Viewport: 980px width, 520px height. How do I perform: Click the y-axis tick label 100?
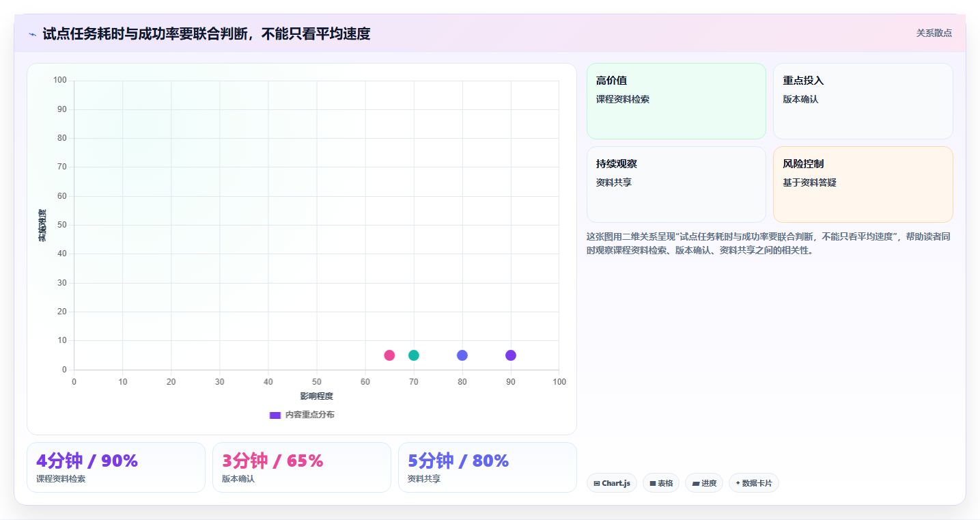coord(60,81)
